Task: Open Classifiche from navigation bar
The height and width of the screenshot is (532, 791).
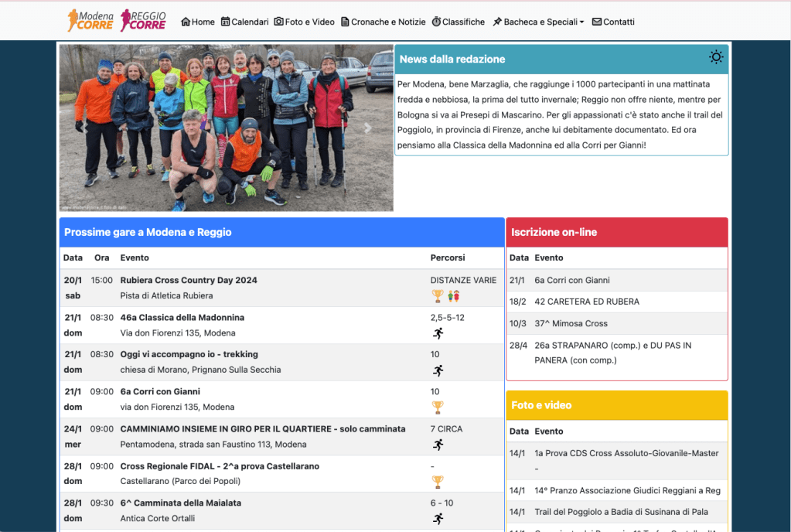Action: (x=459, y=22)
